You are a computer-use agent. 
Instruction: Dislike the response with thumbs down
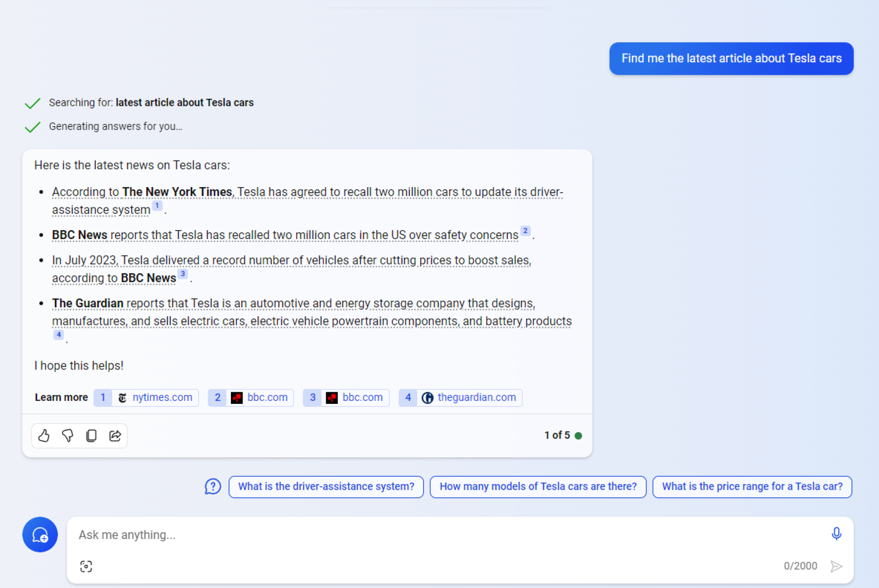pyautogui.click(x=68, y=436)
